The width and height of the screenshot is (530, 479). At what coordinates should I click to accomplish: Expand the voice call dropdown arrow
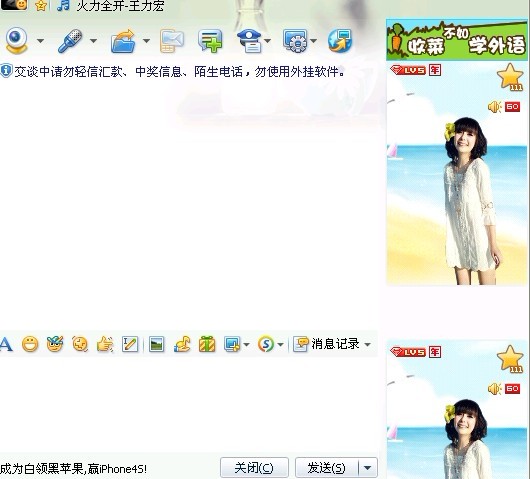[93, 41]
